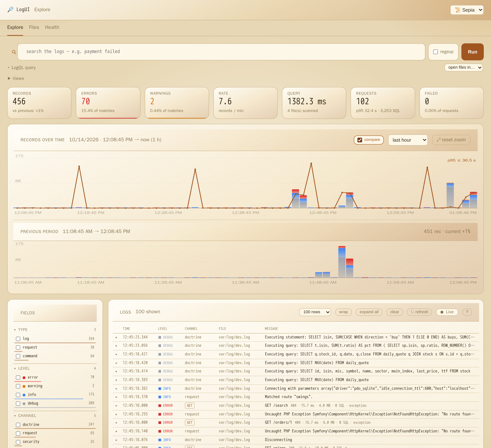Screen dimensions: 491x448
Task: Click the GET badge on /orders/1 row
Action: coord(190,422)
